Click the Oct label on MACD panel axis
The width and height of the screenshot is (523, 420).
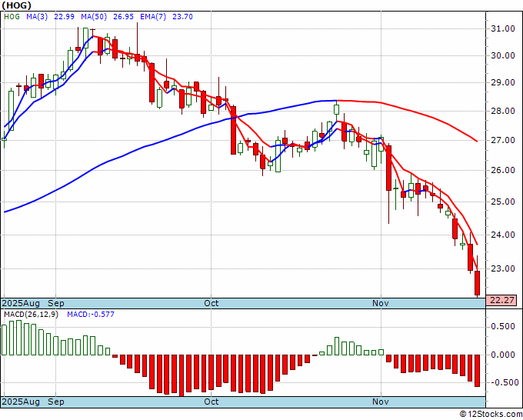pyautogui.click(x=212, y=402)
